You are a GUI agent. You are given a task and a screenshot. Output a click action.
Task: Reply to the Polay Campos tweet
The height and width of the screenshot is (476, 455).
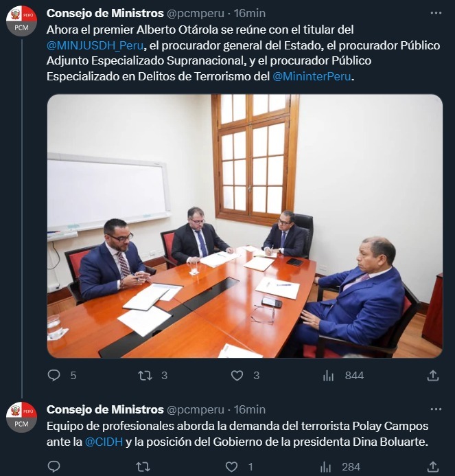click(54, 466)
